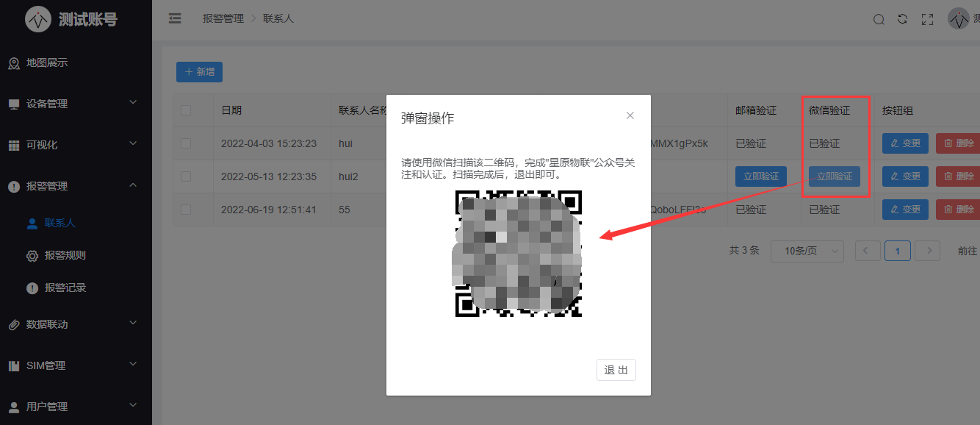Click the 报警管理 breadcrumb
This screenshot has width=980, height=425.
(223, 18)
